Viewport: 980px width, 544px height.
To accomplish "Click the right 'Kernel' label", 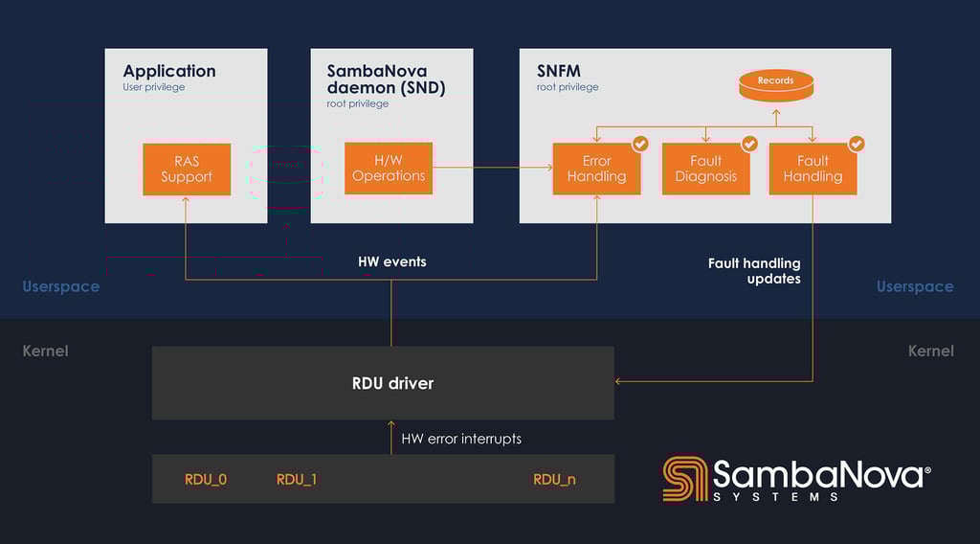I will 930,351.
